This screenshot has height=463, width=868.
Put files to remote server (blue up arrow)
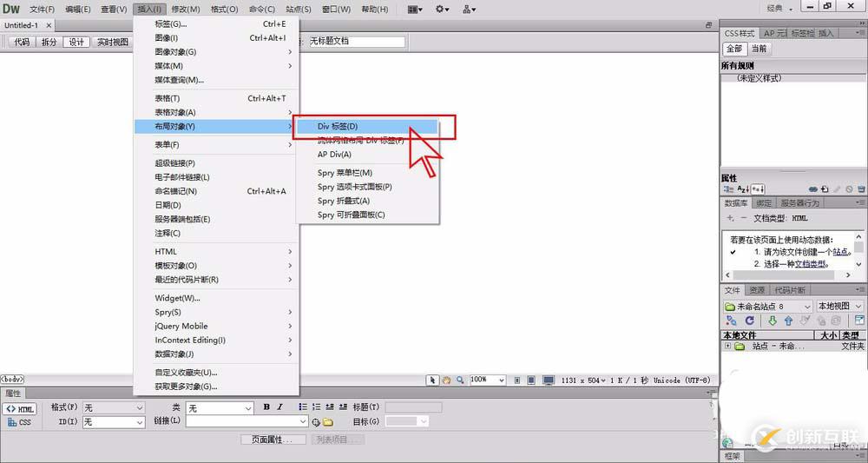click(788, 321)
